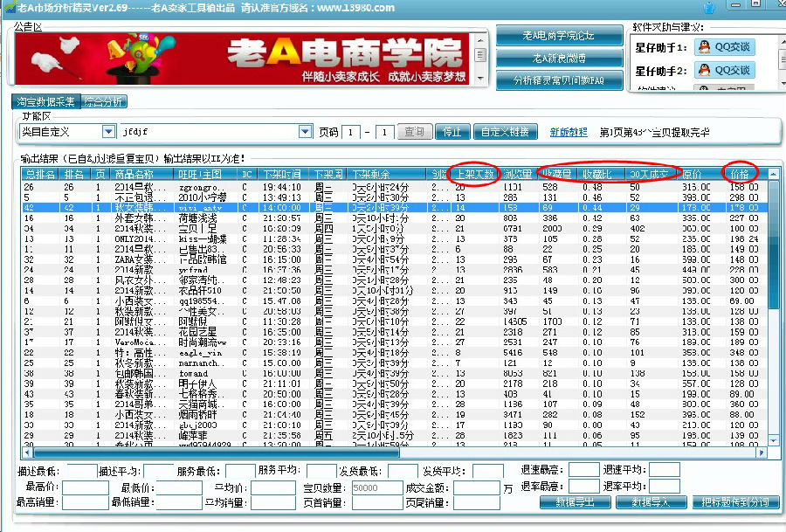Click the 退速最高 input field
The image size is (786, 532).
pos(584,470)
